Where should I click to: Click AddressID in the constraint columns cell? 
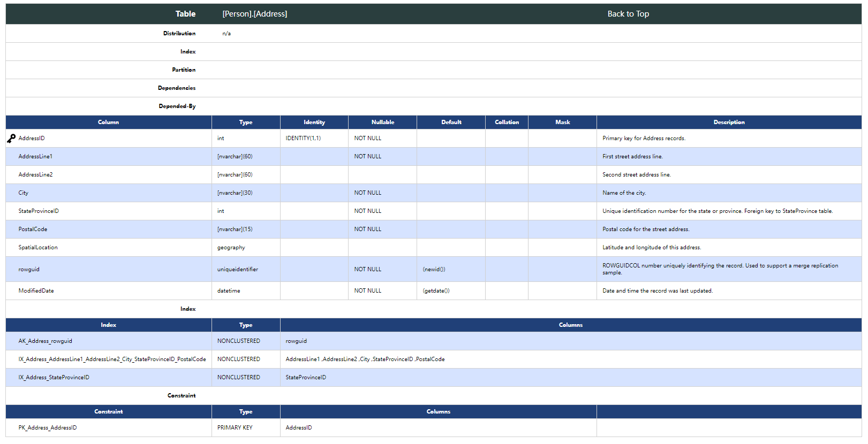298,428
